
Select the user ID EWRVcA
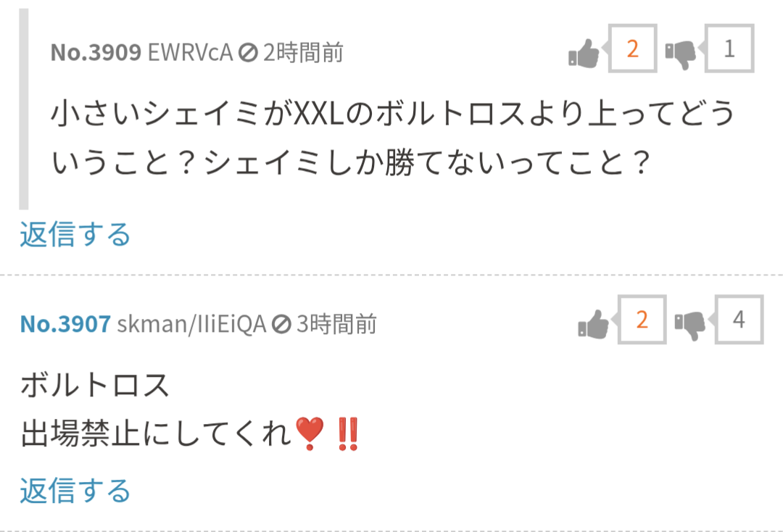tap(190, 52)
